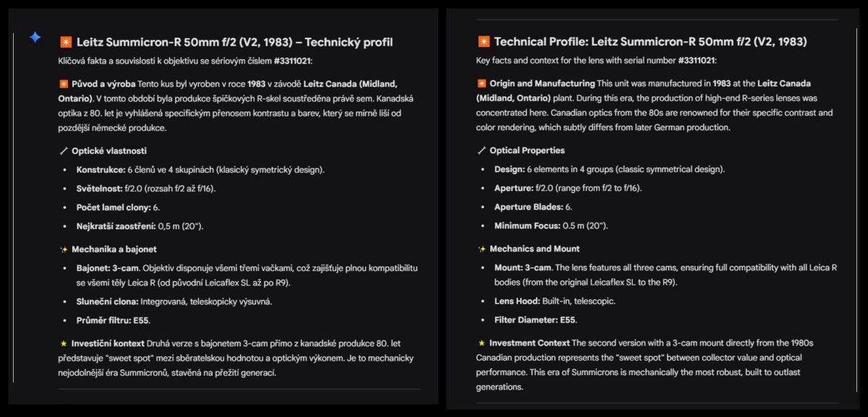Click the sparkles icon beside "Mechanika a bajonet"

click(63, 249)
